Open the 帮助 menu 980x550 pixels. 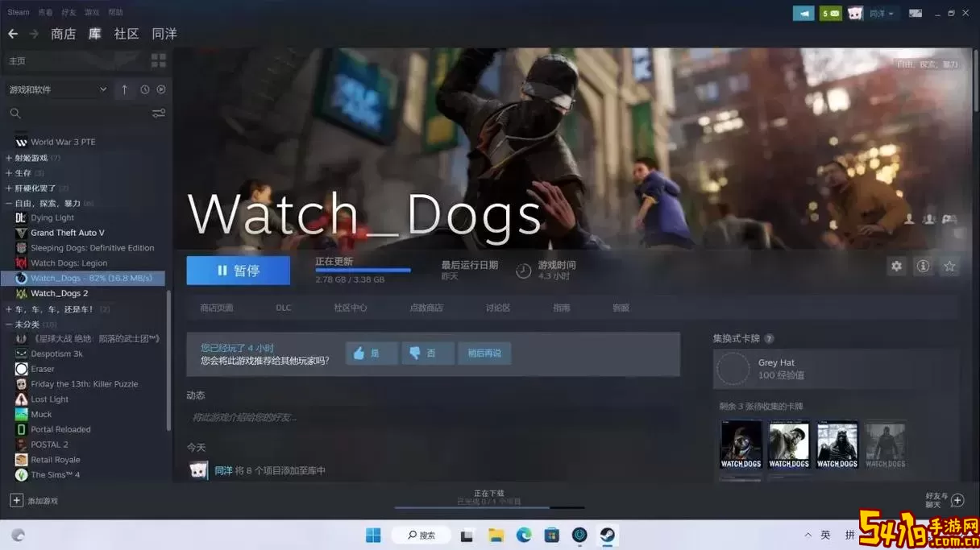click(x=115, y=12)
